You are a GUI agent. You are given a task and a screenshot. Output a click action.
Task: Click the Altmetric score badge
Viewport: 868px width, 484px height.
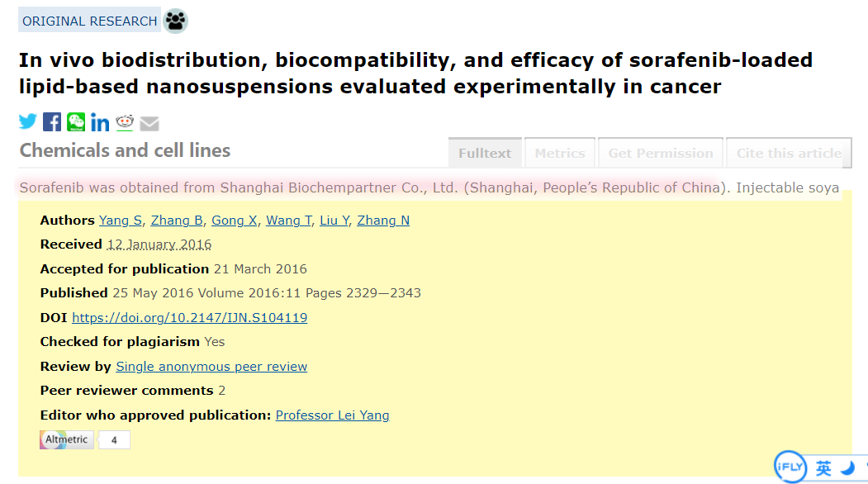(85, 439)
